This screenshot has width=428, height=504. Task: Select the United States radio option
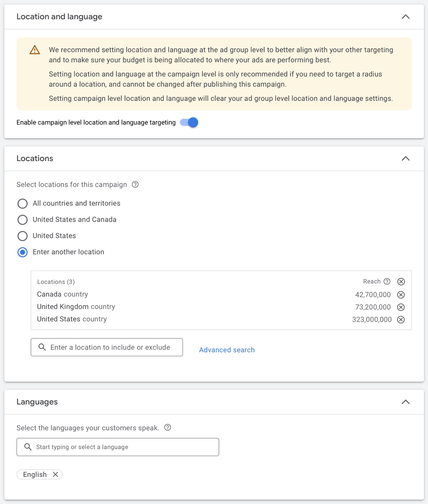[23, 236]
